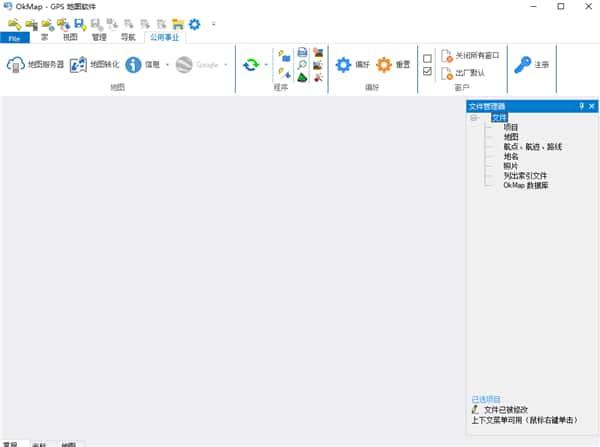The height and width of the screenshot is (447, 600).
Task: Click the middle picture icon in 程序 group
Action: 318,65
